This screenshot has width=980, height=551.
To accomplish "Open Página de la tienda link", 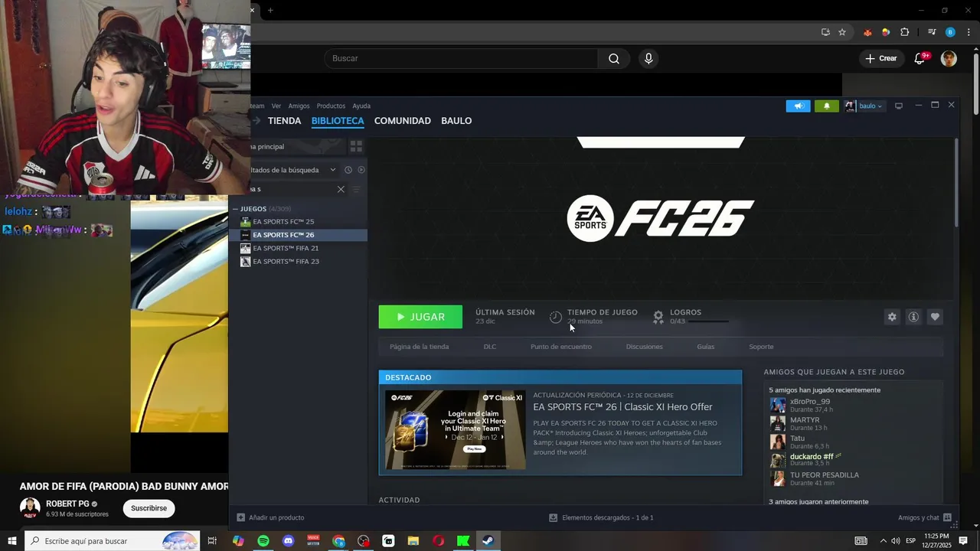I will point(419,347).
